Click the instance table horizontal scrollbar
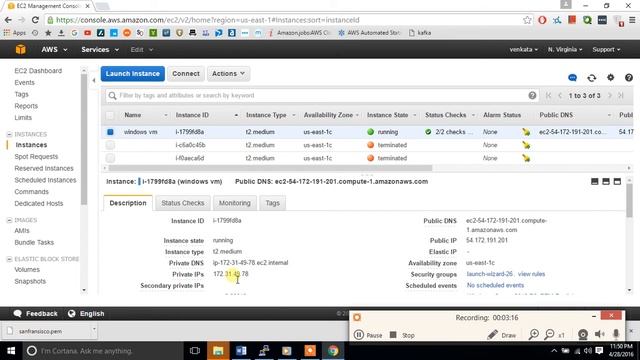Screen dimensions: 640x360 270,168
